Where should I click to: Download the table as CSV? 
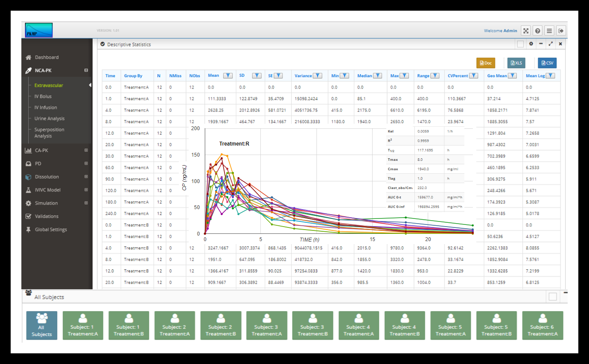point(547,63)
